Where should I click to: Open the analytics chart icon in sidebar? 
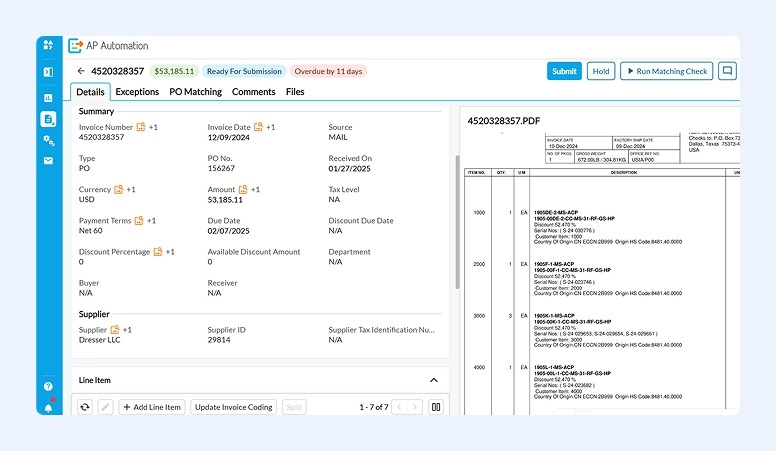48,97
